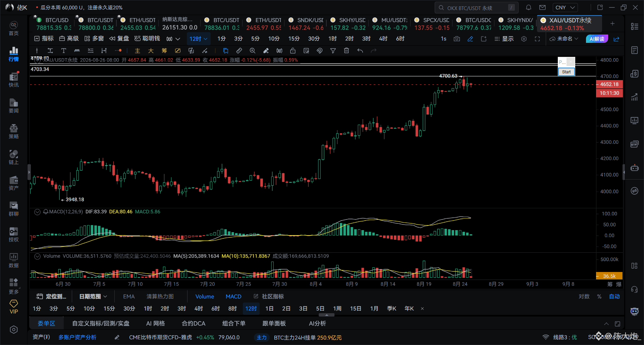
Task: Select the text T drawing tool
Action: [63, 51]
